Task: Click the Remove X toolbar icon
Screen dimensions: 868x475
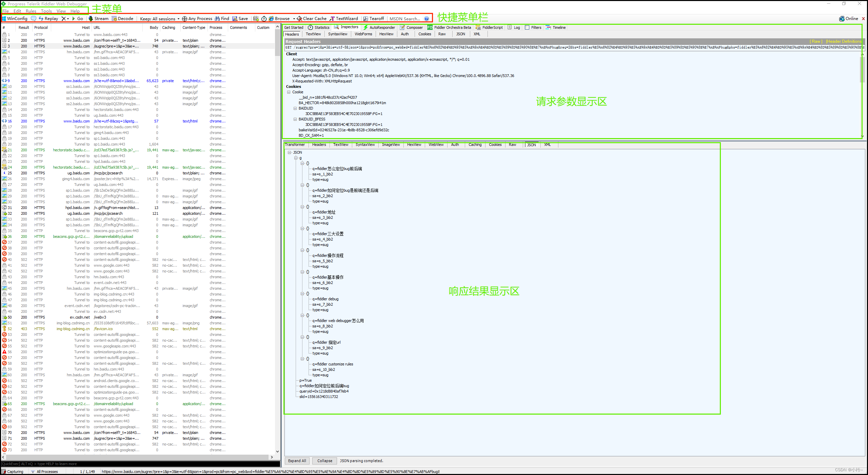Action: pyautogui.click(x=63, y=19)
